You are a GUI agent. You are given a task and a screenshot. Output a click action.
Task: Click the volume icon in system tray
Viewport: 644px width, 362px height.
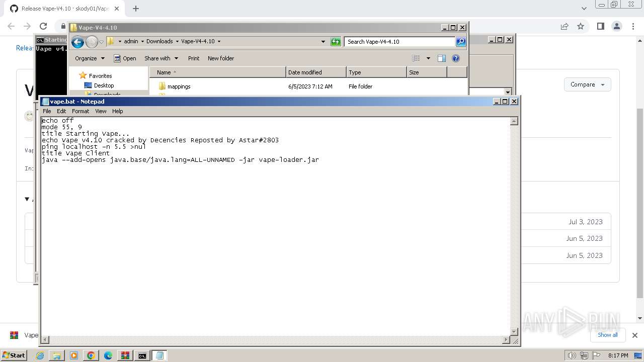(572, 355)
